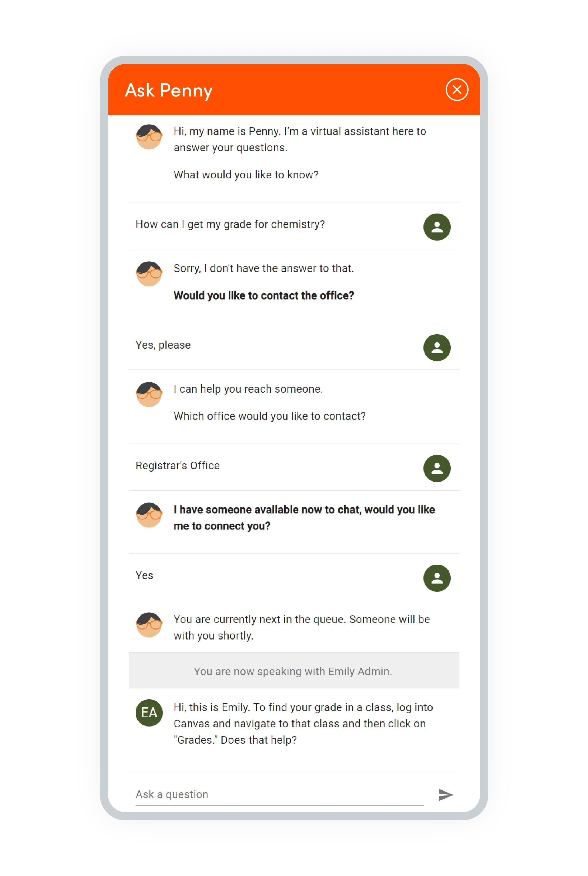Click the "You are now speaking with Emily Admin" notice
Image resolution: width=588 pixels, height=876 pixels.
tap(293, 671)
